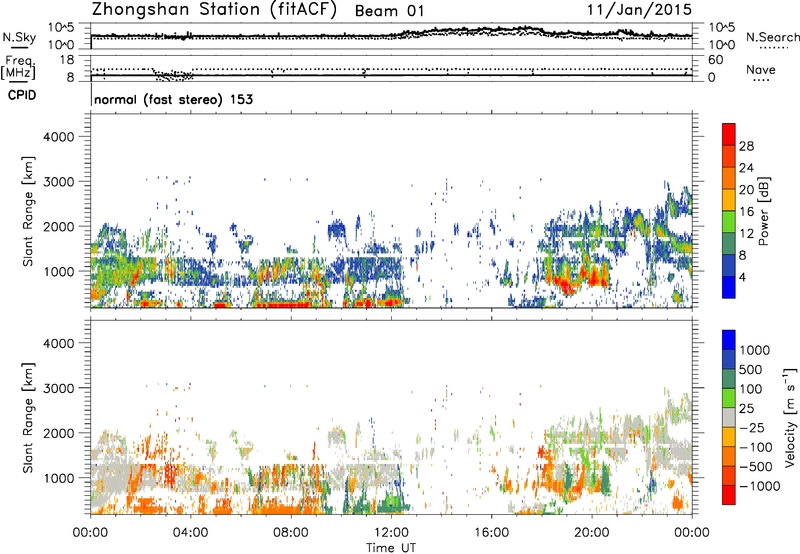Click the '25' tick on Velocity colorbar
The height and width of the screenshot is (554, 800).
746,408
